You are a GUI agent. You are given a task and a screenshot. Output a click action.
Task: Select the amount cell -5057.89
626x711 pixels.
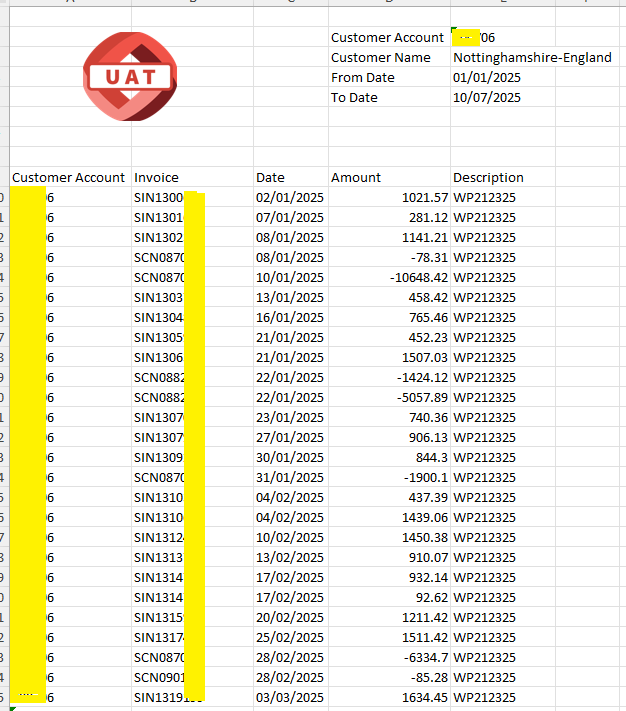pos(416,397)
